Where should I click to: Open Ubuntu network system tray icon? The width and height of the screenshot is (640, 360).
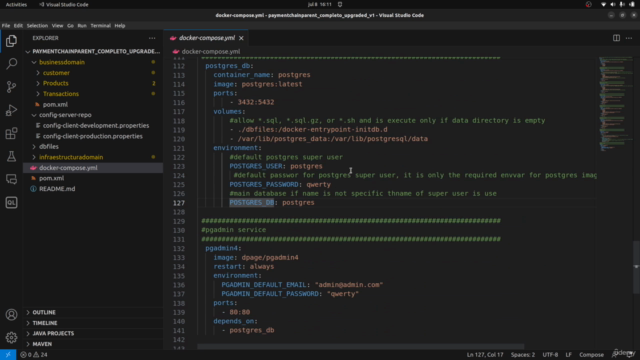[x=603, y=4]
